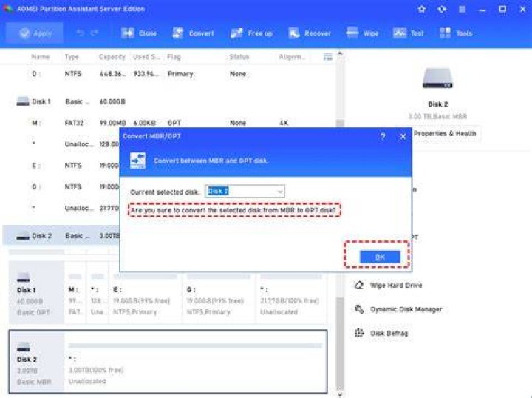
Task: Click the refresh icon in title bar
Action: point(442,9)
